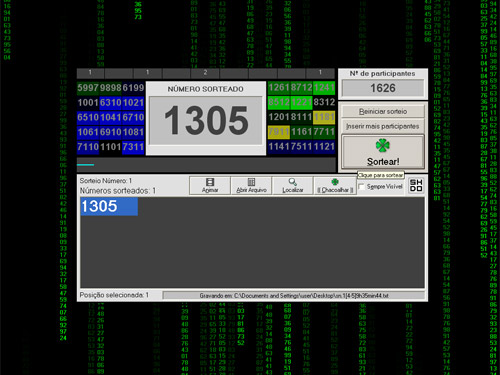Click the Sortear! clover button

(x=383, y=152)
